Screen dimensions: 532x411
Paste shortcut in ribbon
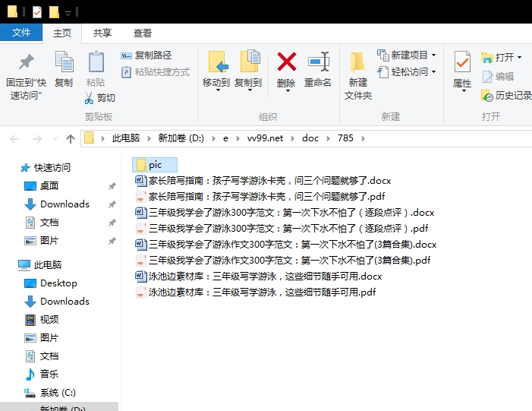click(x=156, y=72)
